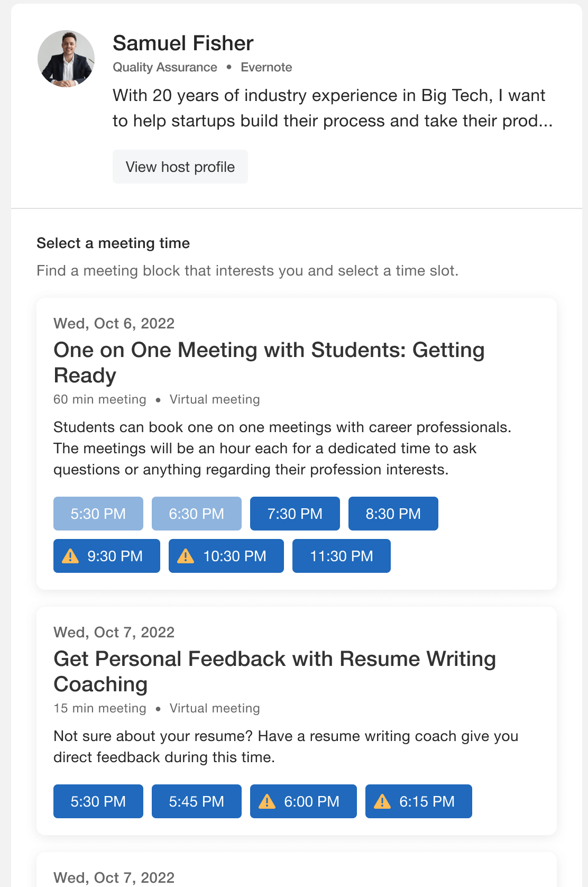588x887 pixels.
Task: Pick the 11:30 PM time slot
Action: point(341,556)
